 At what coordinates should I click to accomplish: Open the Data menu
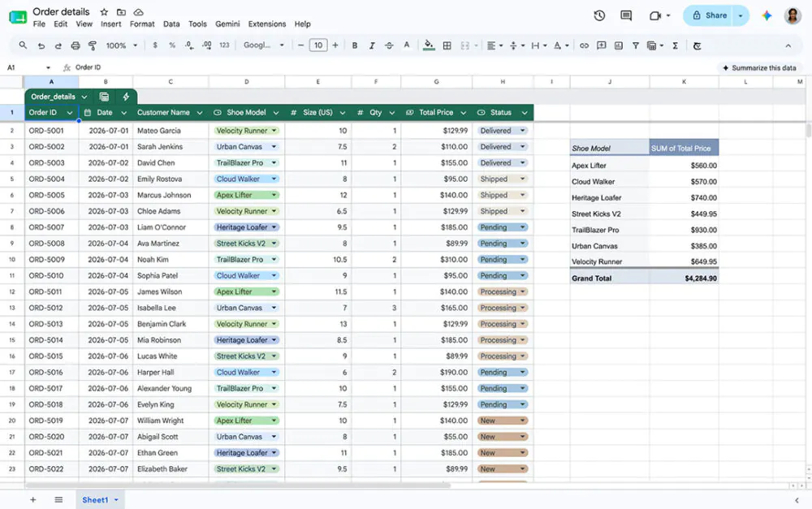click(x=171, y=24)
